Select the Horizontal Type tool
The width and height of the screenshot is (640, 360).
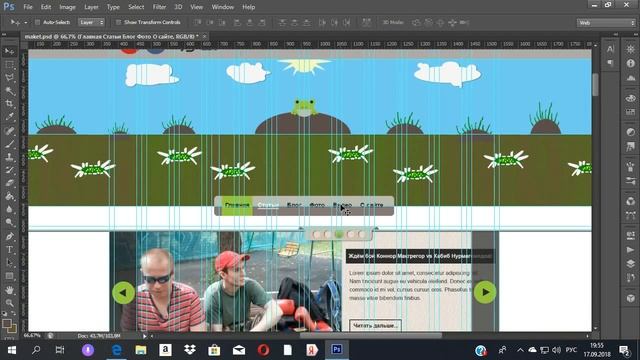tap(10, 249)
